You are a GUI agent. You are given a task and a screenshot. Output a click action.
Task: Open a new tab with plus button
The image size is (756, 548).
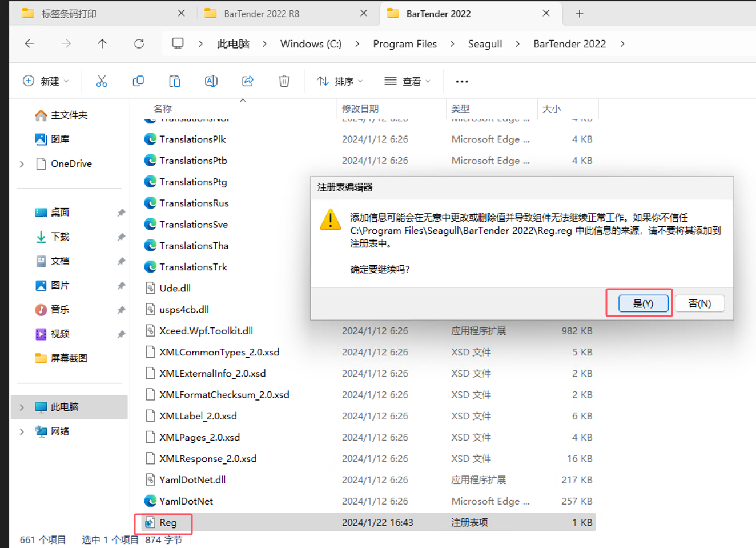580,14
